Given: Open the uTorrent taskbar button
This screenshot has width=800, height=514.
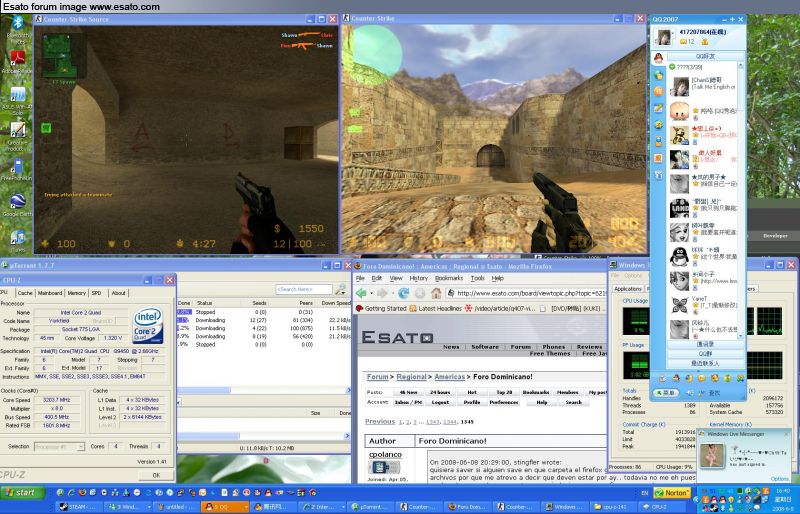Looking at the screenshot, I should coord(369,507).
